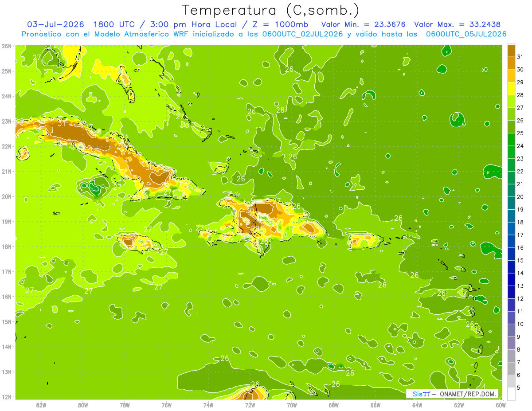Click the "70W" longitude axis label
The width and height of the screenshot is (532, 411).
292,405
